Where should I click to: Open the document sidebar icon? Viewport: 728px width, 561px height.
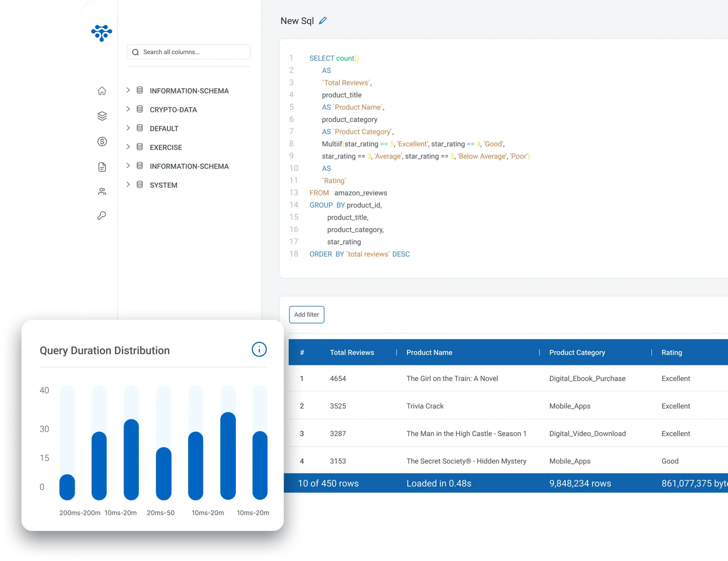click(x=102, y=167)
